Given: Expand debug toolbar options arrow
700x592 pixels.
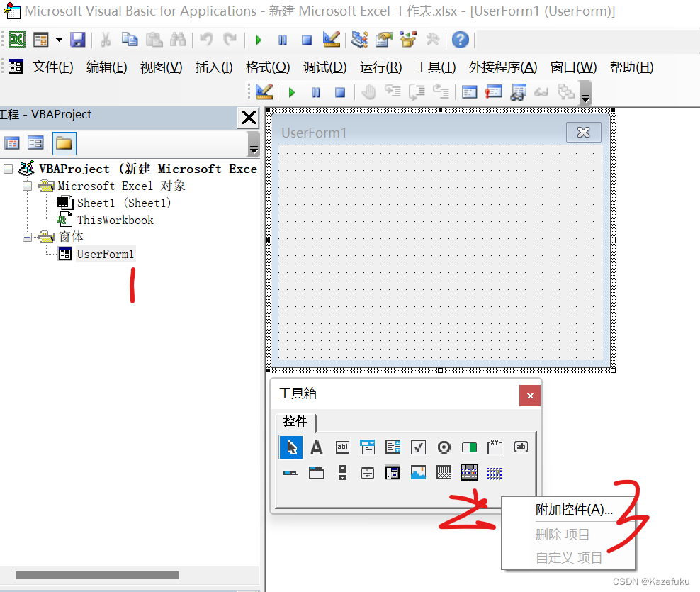Looking at the screenshot, I should [585, 93].
